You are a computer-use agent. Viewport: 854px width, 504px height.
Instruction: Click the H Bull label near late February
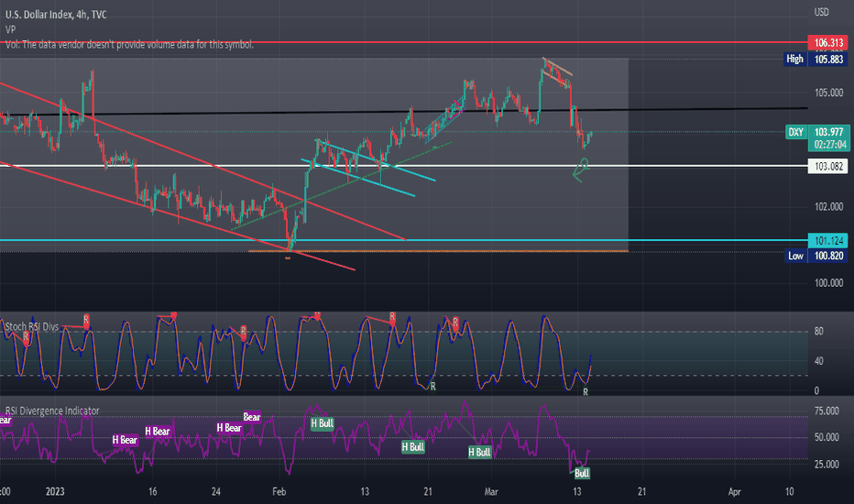click(479, 453)
